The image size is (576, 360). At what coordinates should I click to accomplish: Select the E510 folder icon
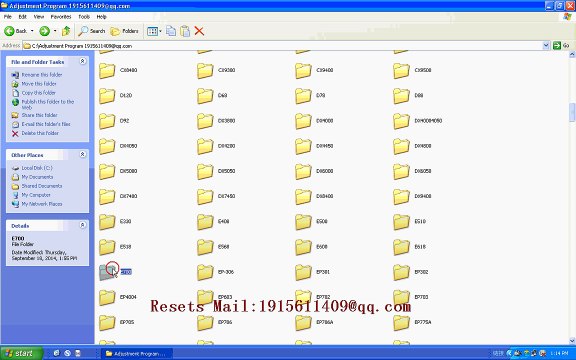[x=401, y=222]
